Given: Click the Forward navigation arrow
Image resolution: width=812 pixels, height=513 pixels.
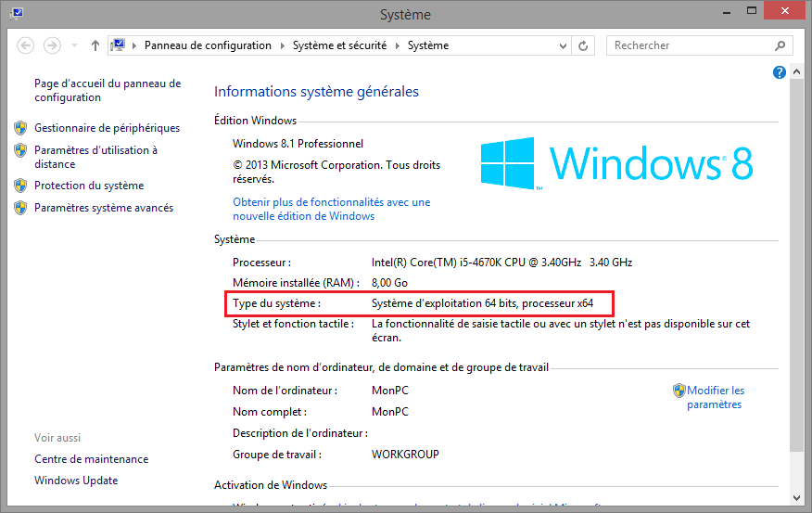Looking at the screenshot, I should (52, 45).
